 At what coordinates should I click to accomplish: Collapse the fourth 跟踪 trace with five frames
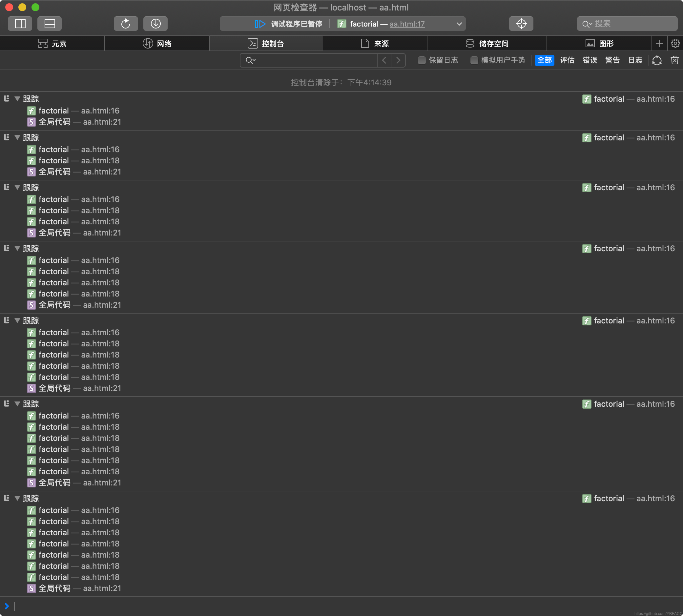coord(17,248)
